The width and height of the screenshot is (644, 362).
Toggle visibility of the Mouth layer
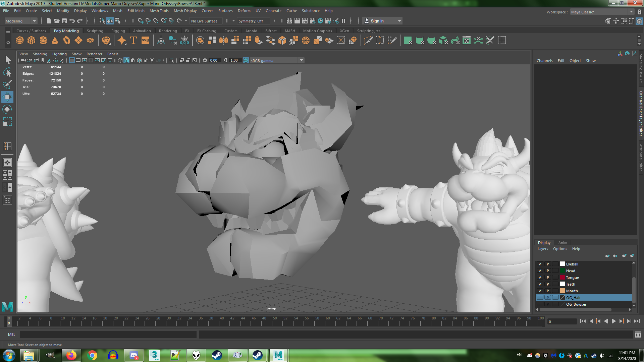point(540,291)
